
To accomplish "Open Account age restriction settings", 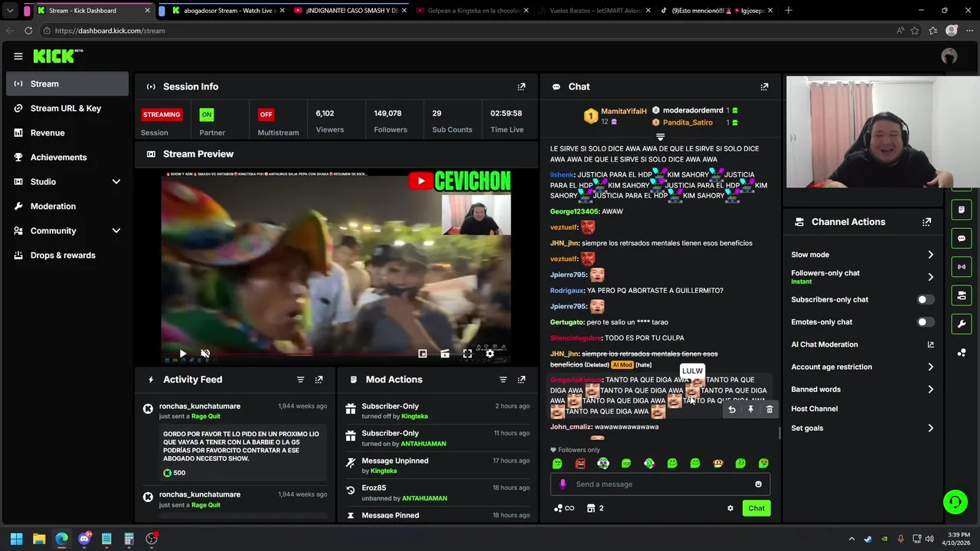I will 863,367.
